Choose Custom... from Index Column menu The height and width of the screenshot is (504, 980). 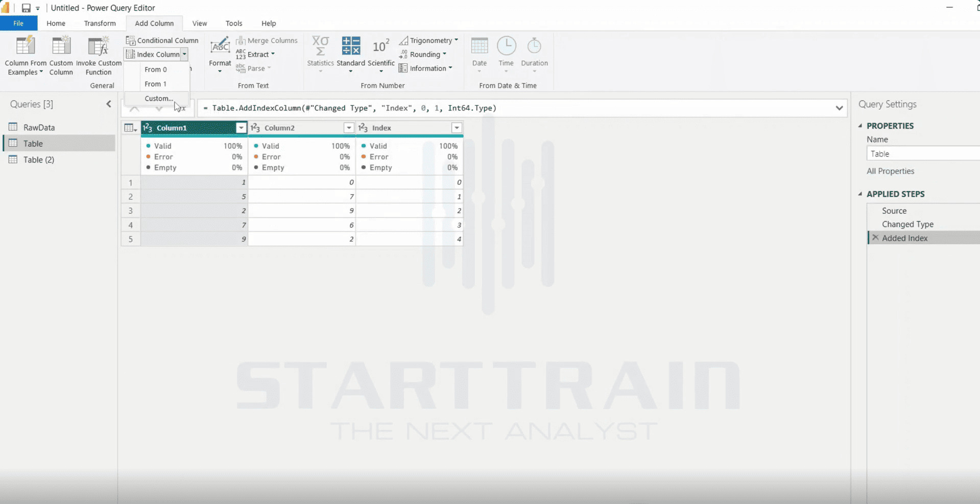pos(158,98)
